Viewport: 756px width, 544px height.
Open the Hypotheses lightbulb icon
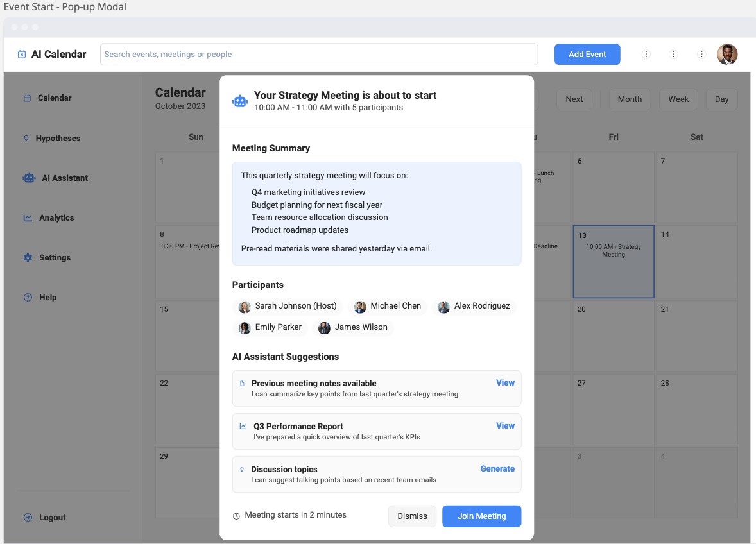(27, 138)
